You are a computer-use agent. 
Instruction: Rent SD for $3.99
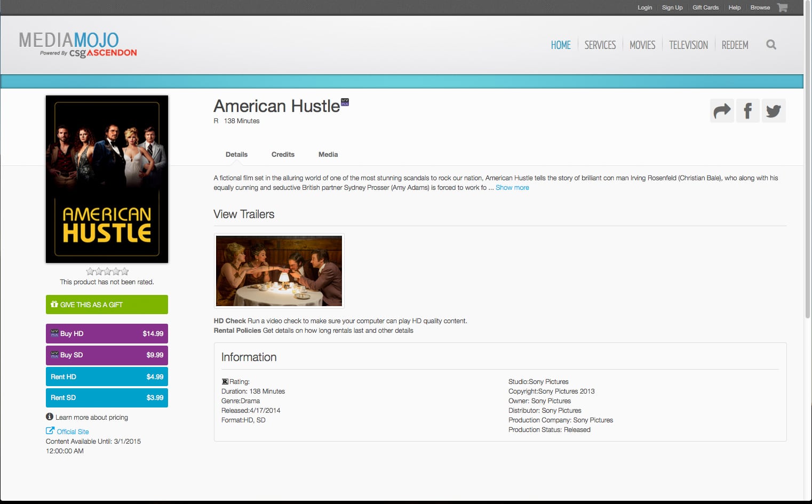[x=107, y=398]
